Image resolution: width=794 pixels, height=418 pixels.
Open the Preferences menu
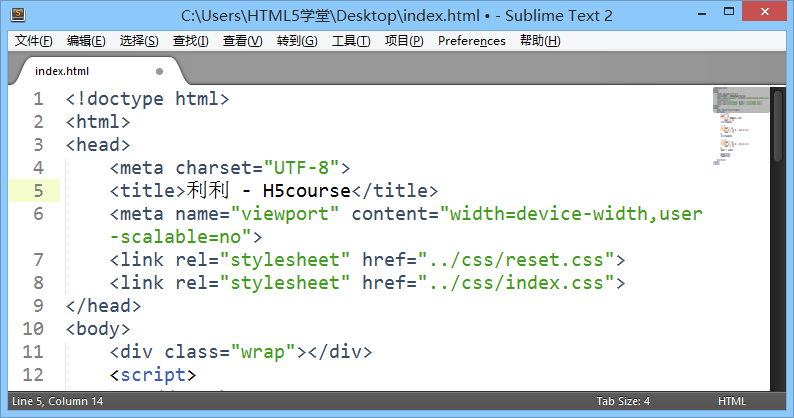point(471,41)
